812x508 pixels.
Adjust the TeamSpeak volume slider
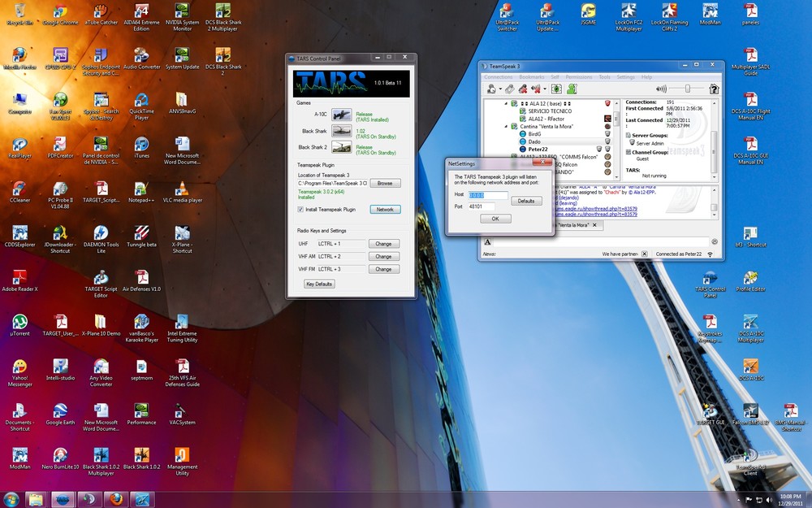tap(689, 89)
